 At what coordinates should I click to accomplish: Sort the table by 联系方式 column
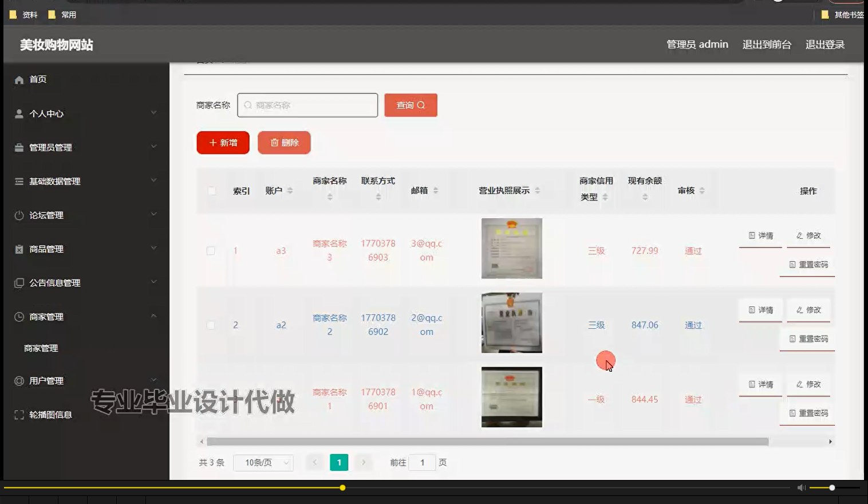point(378,197)
